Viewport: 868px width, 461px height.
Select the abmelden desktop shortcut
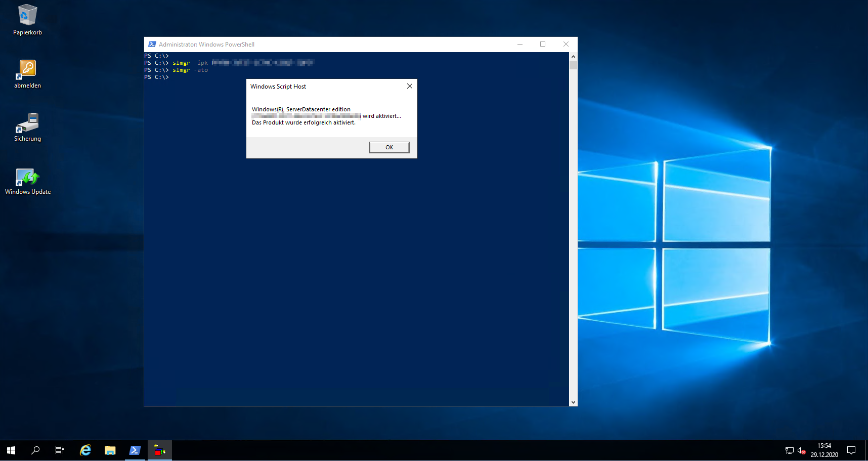click(27, 74)
